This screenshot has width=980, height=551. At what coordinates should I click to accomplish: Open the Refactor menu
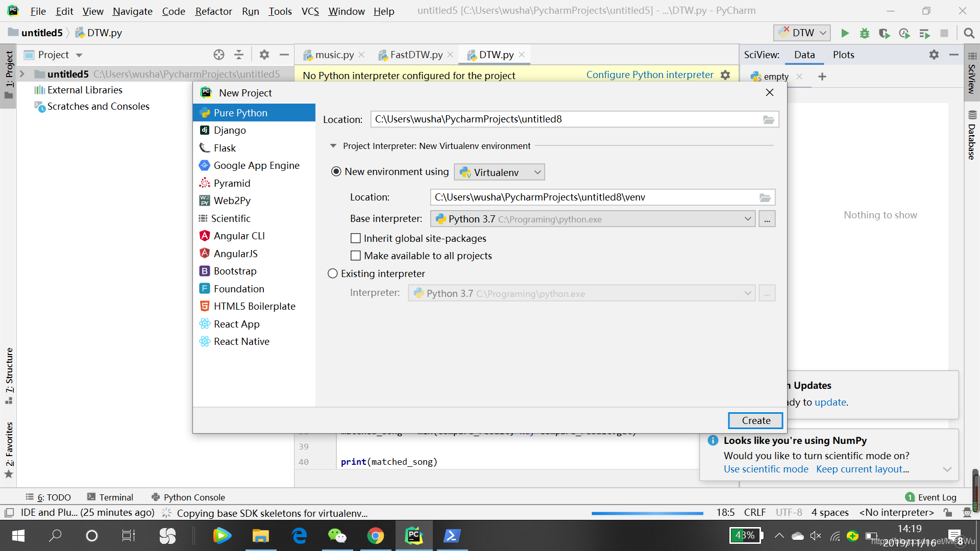click(x=213, y=11)
